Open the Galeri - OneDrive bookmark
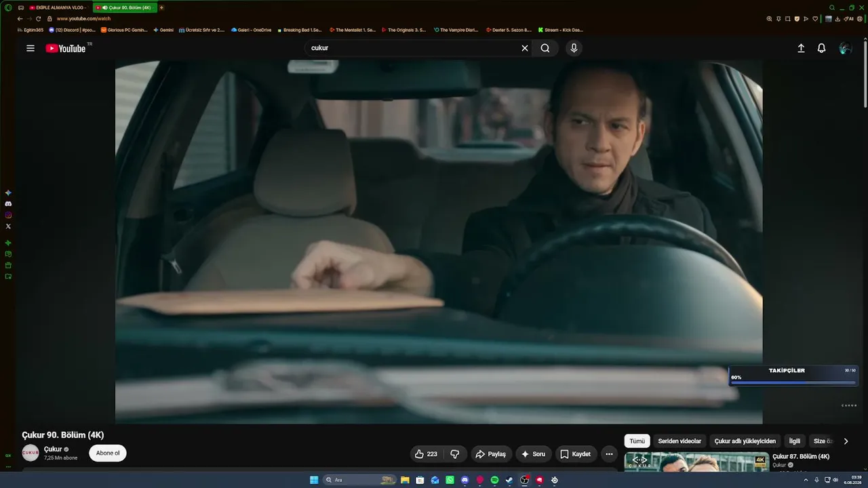868x488 pixels. (251, 30)
